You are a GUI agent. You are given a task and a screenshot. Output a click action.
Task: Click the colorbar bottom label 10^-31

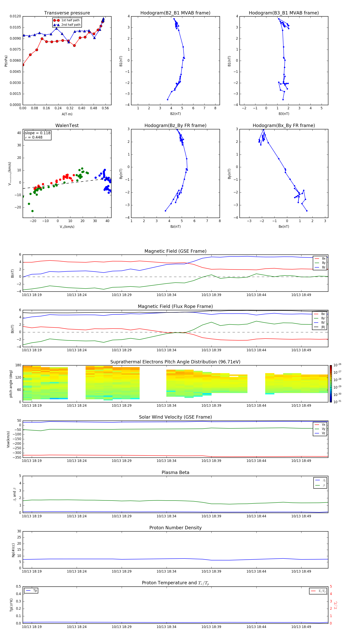tap(337, 402)
